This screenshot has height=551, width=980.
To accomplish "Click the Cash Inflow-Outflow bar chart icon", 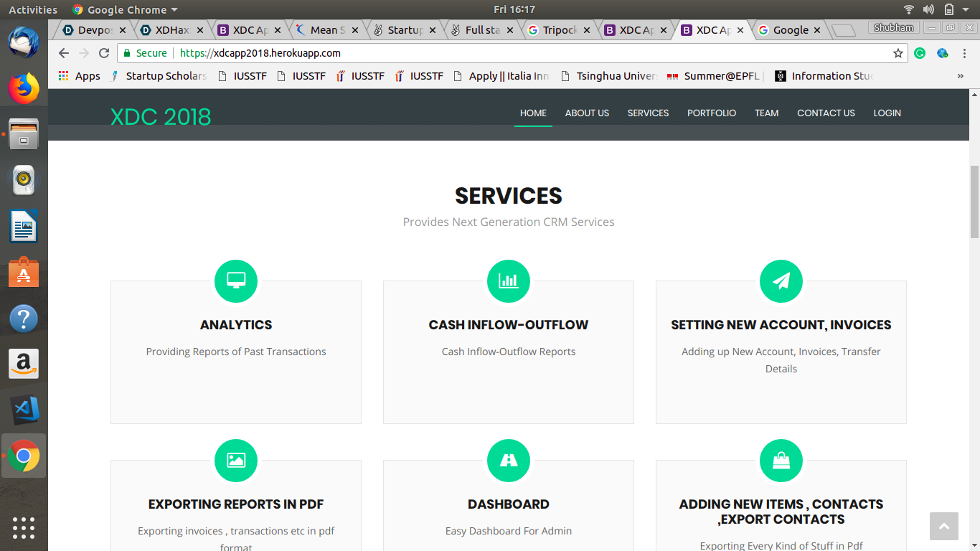I will point(509,281).
